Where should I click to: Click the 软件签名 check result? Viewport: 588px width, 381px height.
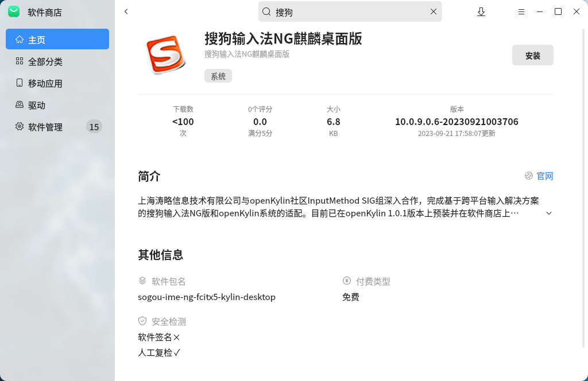(159, 337)
